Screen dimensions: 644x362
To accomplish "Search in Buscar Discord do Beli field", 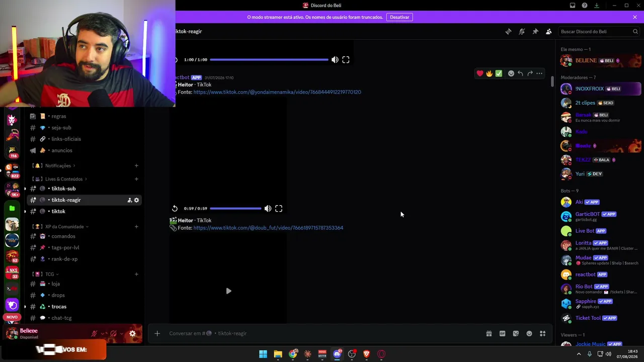I will pos(599,31).
